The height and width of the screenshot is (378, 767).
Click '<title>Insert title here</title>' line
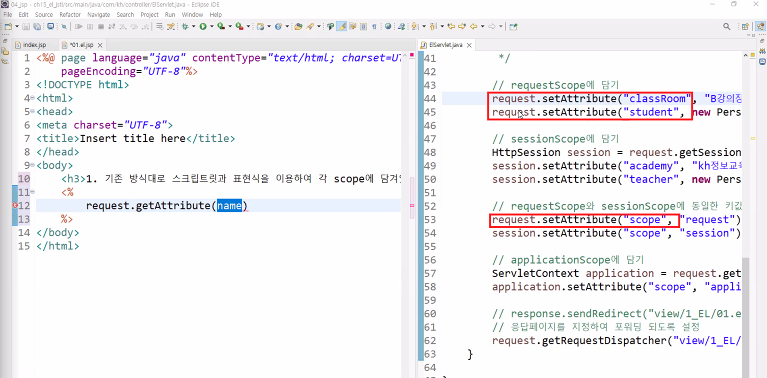point(135,139)
